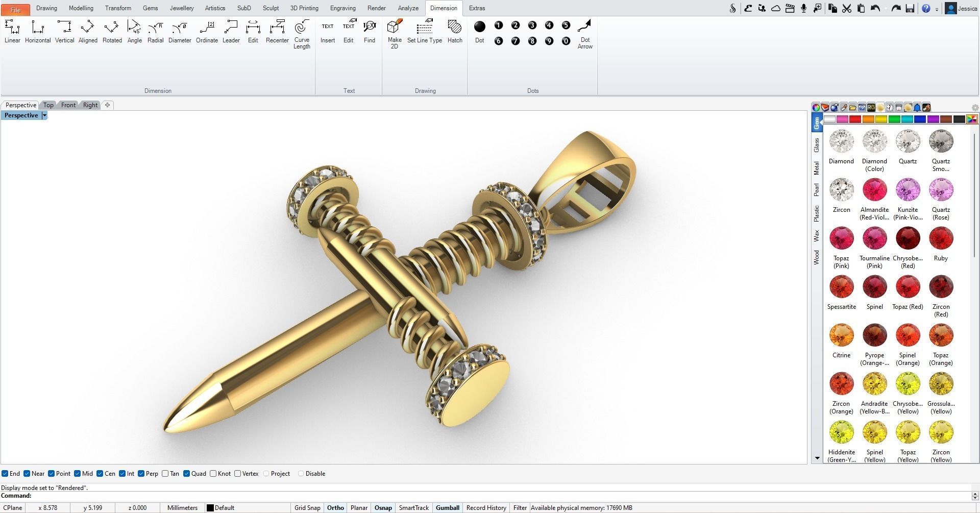Image resolution: width=980 pixels, height=513 pixels.
Task: Click the Help question mark icon
Action: pos(926,8)
